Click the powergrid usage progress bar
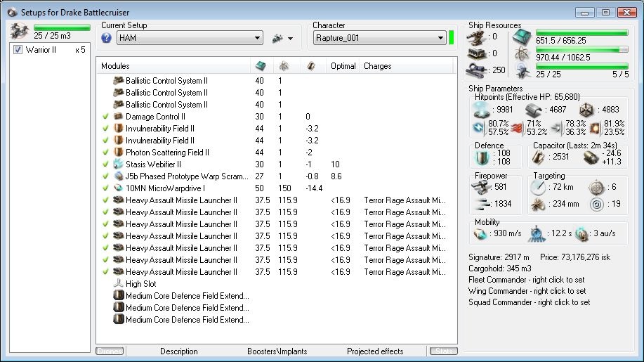644x362 pixels. click(x=582, y=49)
